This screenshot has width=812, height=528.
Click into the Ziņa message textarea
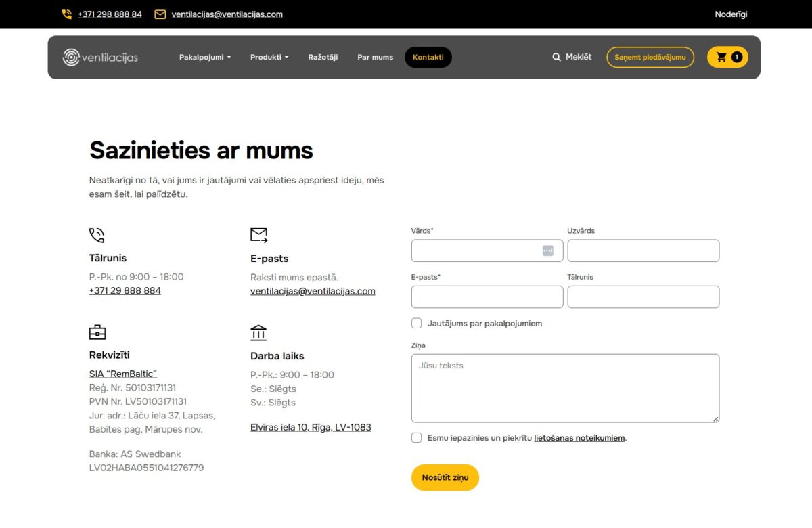coord(565,389)
